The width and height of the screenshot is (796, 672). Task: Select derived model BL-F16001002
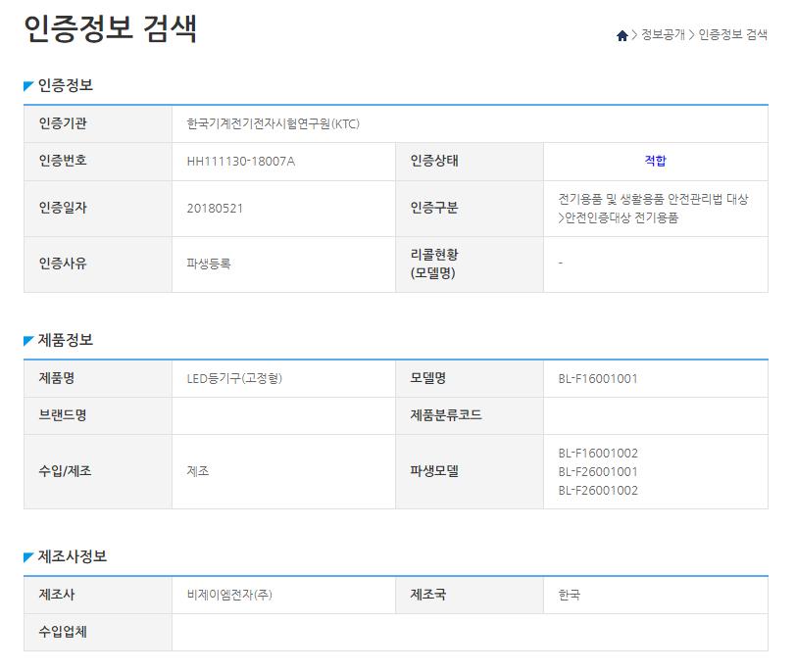(598, 453)
